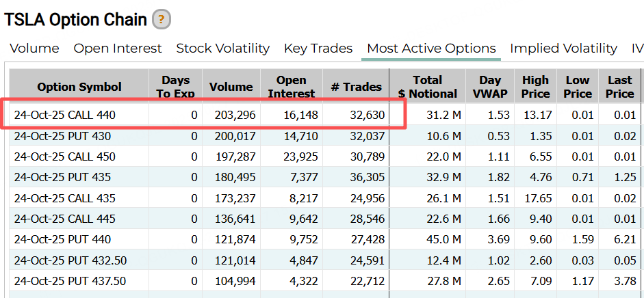Open the Open Interest tab
Viewport: 644px width, 298px height.
tap(118, 49)
